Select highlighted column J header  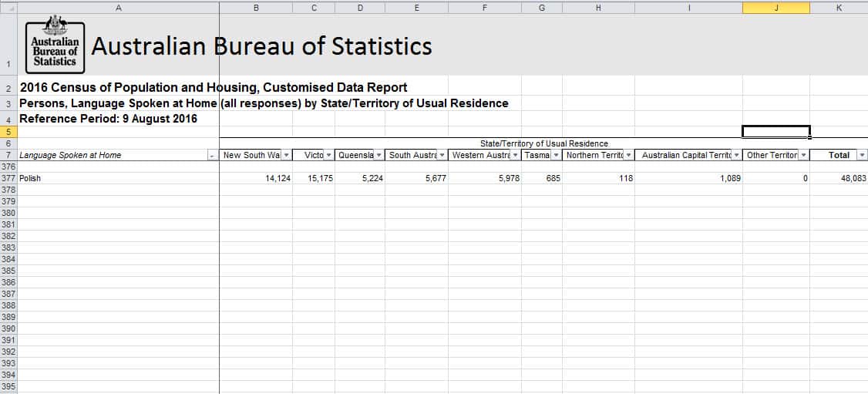[776, 8]
